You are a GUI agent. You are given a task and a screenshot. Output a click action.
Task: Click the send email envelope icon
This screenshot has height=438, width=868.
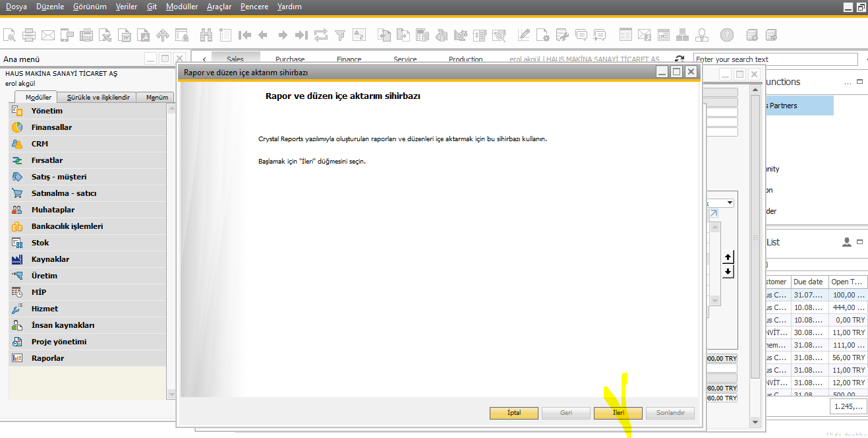48,35
